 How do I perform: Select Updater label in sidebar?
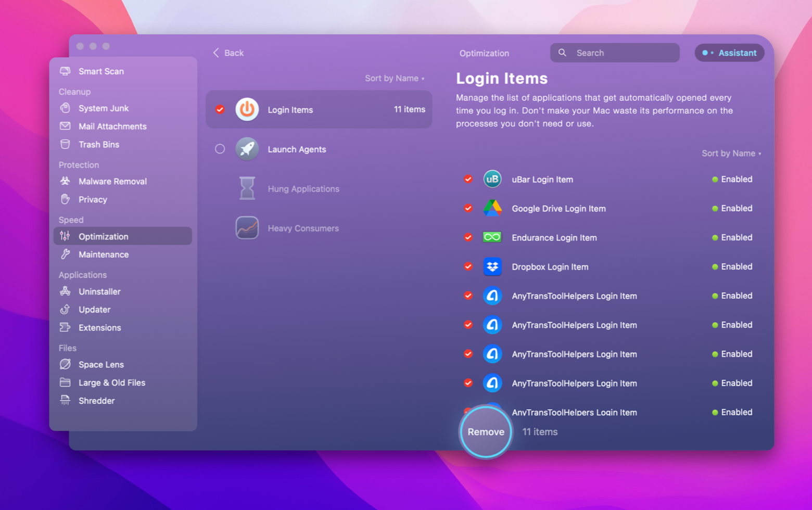click(94, 310)
